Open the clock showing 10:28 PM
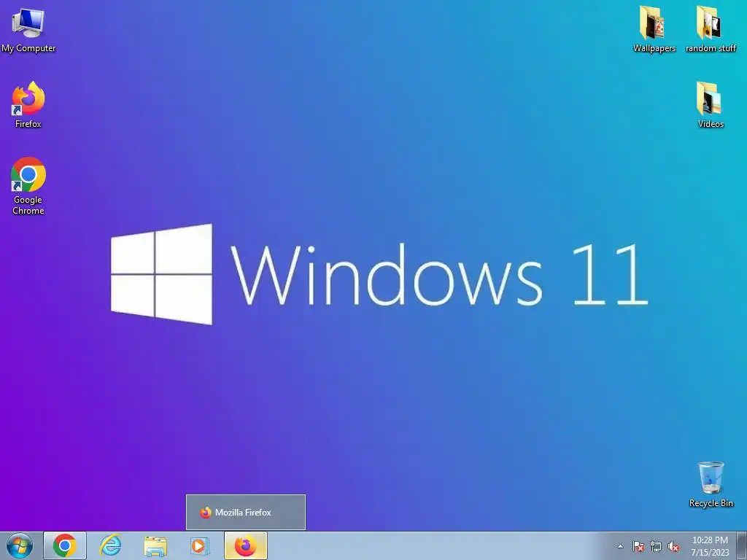747x560 pixels. (x=710, y=546)
